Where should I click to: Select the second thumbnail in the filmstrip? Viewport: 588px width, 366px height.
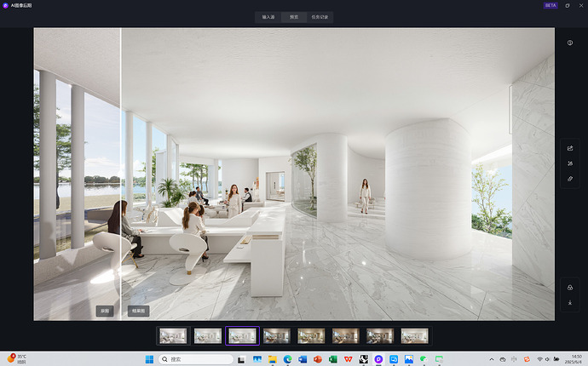[x=208, y=336]
